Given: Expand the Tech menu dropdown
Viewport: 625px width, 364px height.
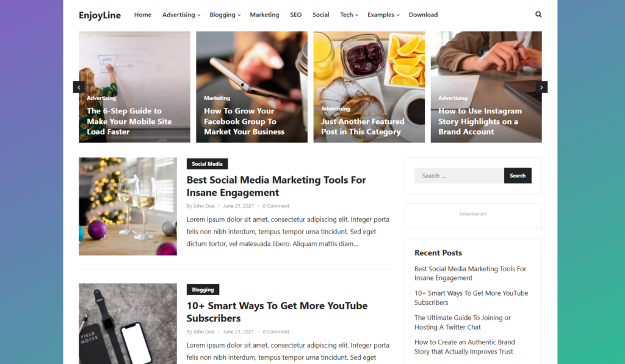Looking at the screenshot, I should [x=349, y=15].
